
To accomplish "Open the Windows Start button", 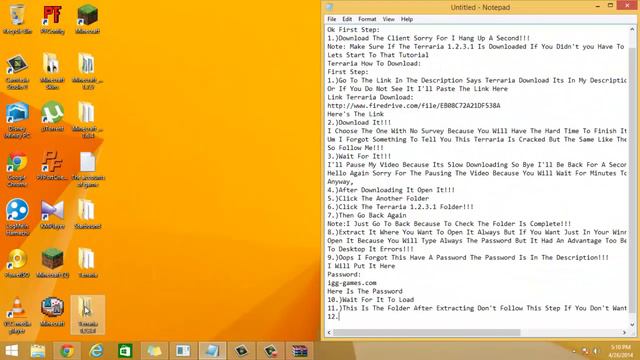I will click(x=11, y=351).
